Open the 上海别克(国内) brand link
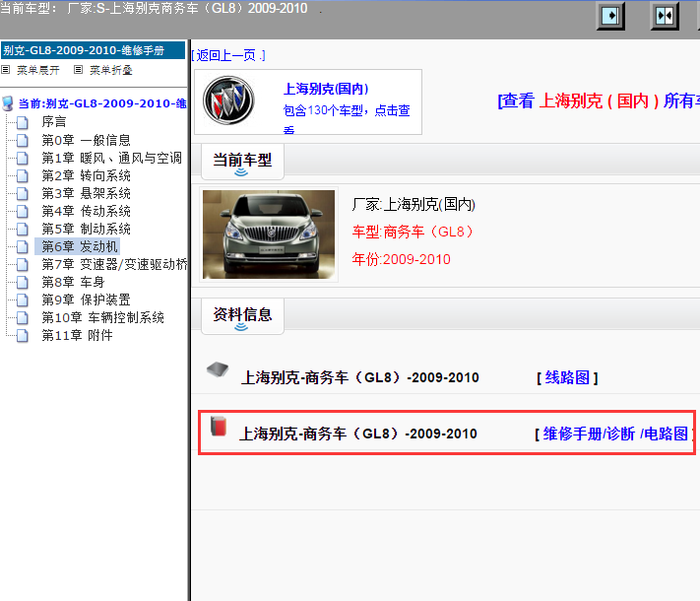The image size is (700, 601). tap(326, 89)
